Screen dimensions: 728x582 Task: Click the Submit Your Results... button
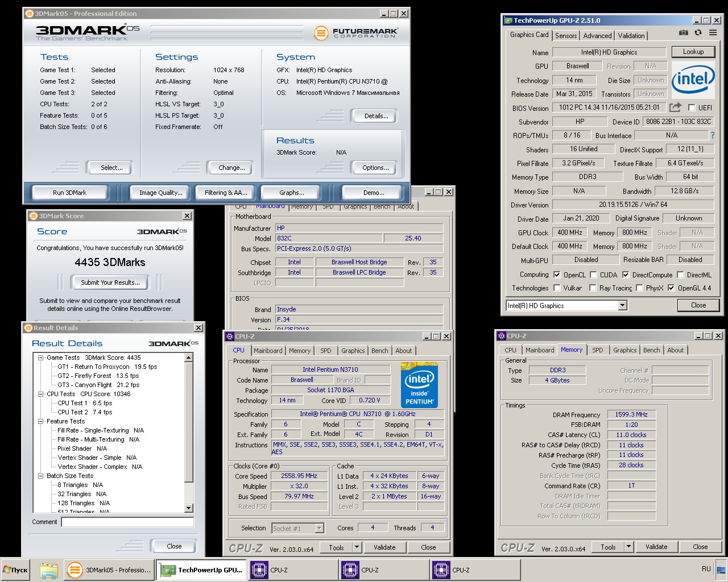tap(110, 282)
